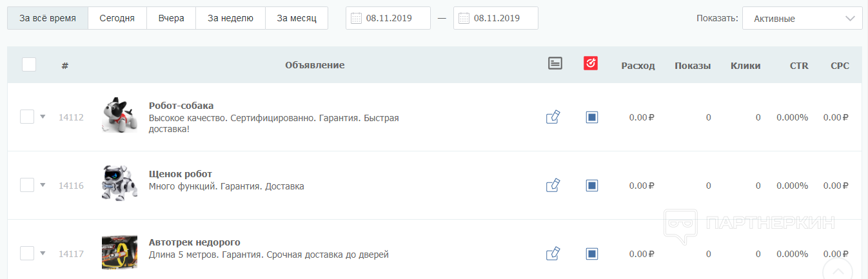Screen dimensions: 868x279
Task: Click the ad text column header icon
Action: click(555, 63)
